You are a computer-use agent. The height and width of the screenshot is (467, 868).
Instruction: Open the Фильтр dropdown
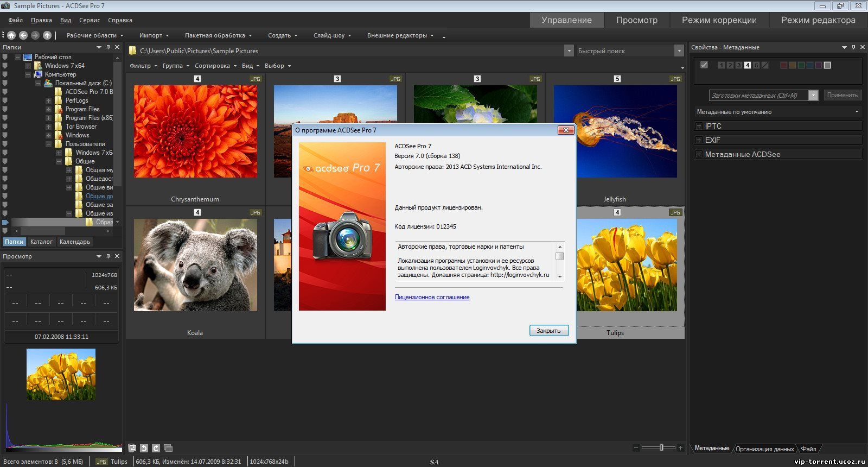(x=144, y=66)
